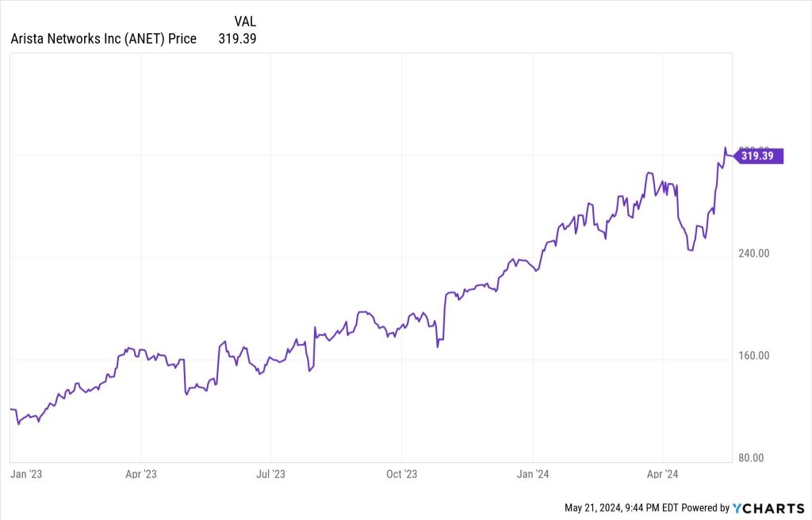Image resolution: width=812 pixels, height=520 pixels.
Task: Click the price line's highest peak in May 2024
Action: click(724, 147)
